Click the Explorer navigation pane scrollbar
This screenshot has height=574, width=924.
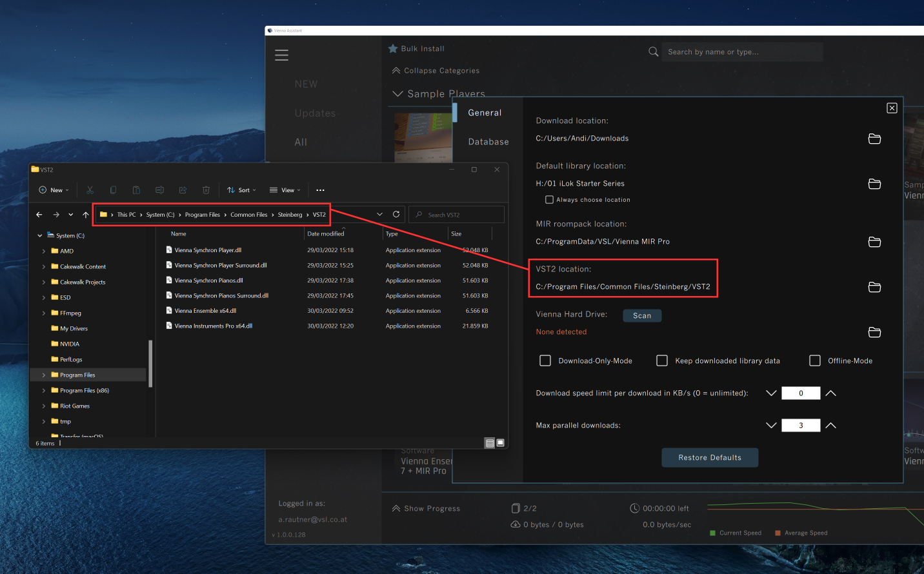point(150,363)
